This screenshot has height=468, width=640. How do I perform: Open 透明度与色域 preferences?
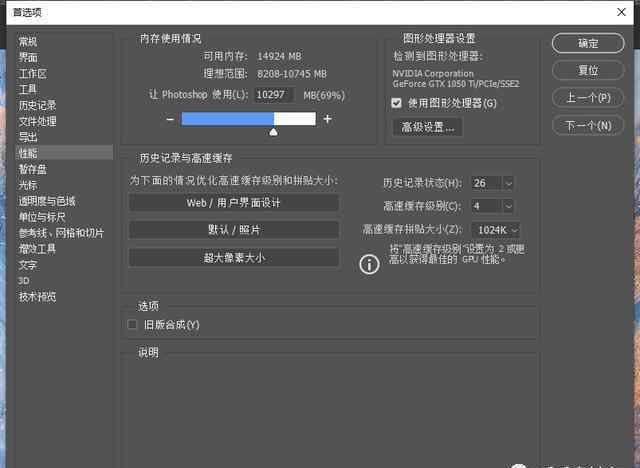[47, 201]
